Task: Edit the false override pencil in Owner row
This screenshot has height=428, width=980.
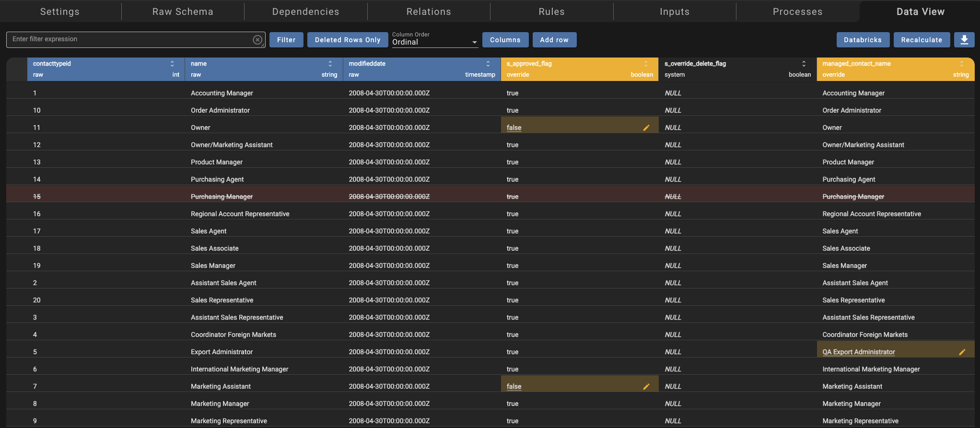Action: coord(646,127)
